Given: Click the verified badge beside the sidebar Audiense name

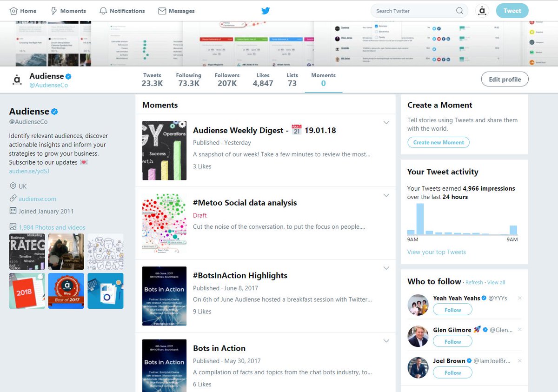Looking at the screenshot, I should pyautogui.click(x=54, y=112).
